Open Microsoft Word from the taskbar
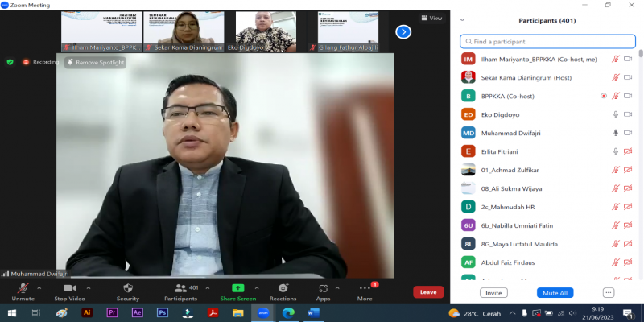Viewport: 644px width, 322px height. [x=312, y=312]
